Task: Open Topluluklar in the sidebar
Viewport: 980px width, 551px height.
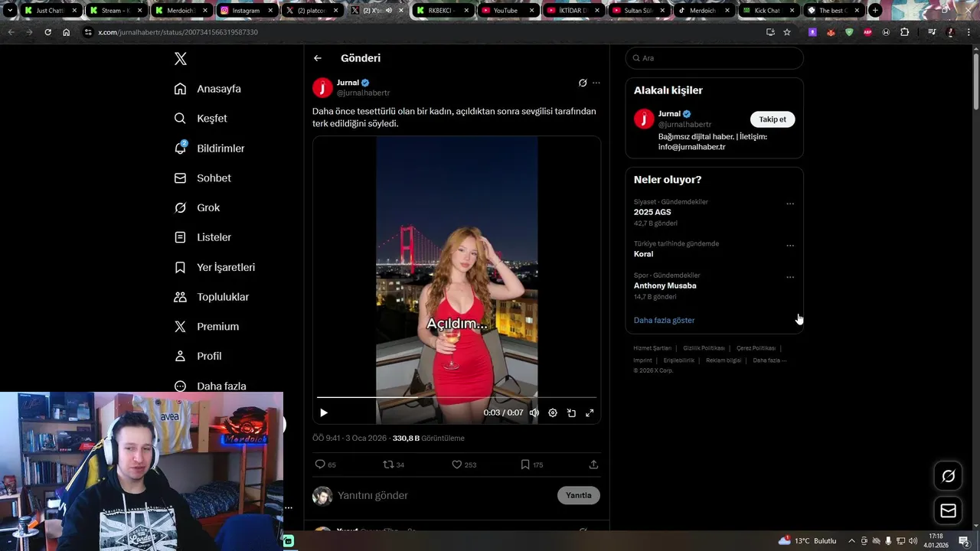Action: pos(211,297)
